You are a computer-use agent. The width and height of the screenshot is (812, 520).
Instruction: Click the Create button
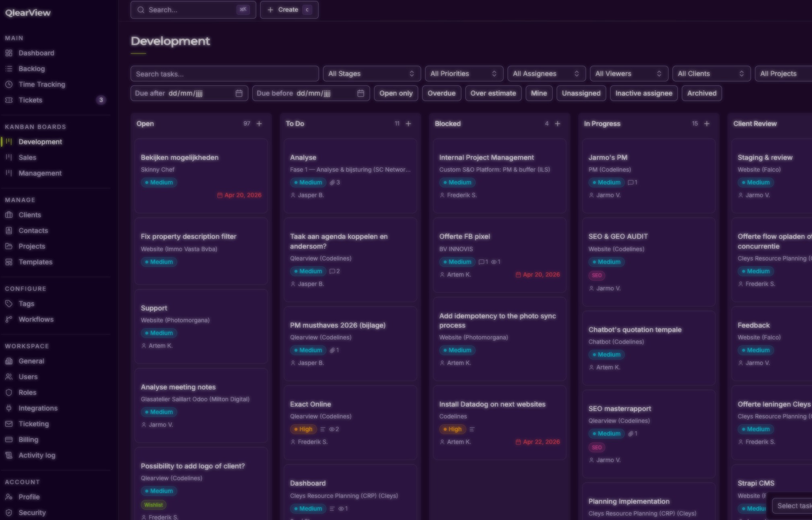[289, 10]
